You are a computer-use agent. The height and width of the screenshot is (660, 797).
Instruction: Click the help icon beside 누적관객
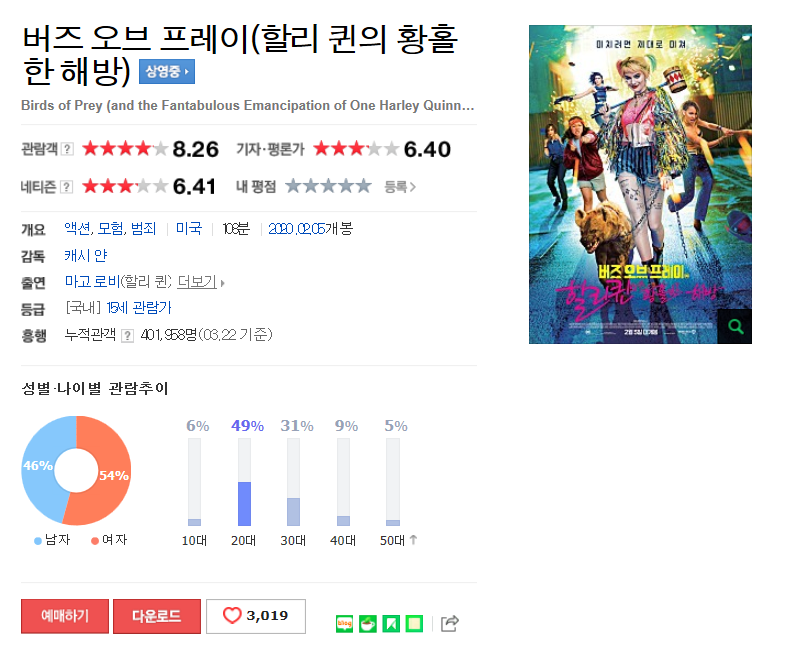128,336
